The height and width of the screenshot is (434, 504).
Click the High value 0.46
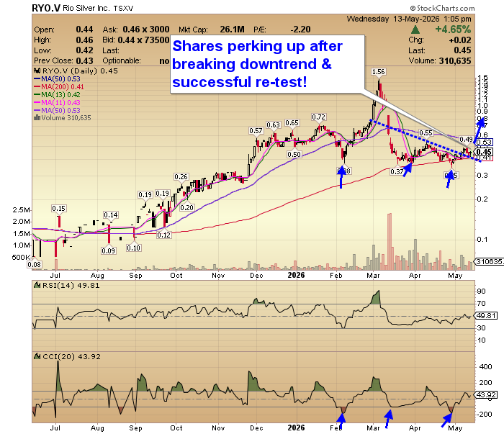click(84, 40)
